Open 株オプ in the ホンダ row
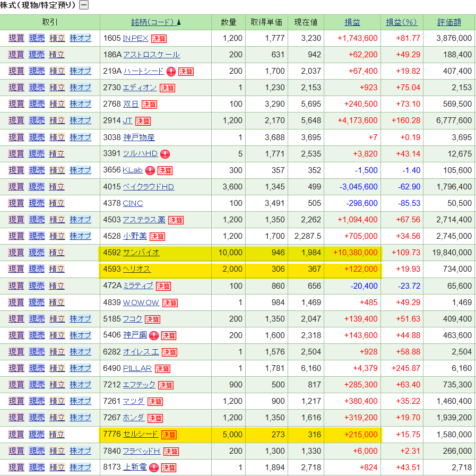This screenshot has height=476, width=476. (81, 418)
